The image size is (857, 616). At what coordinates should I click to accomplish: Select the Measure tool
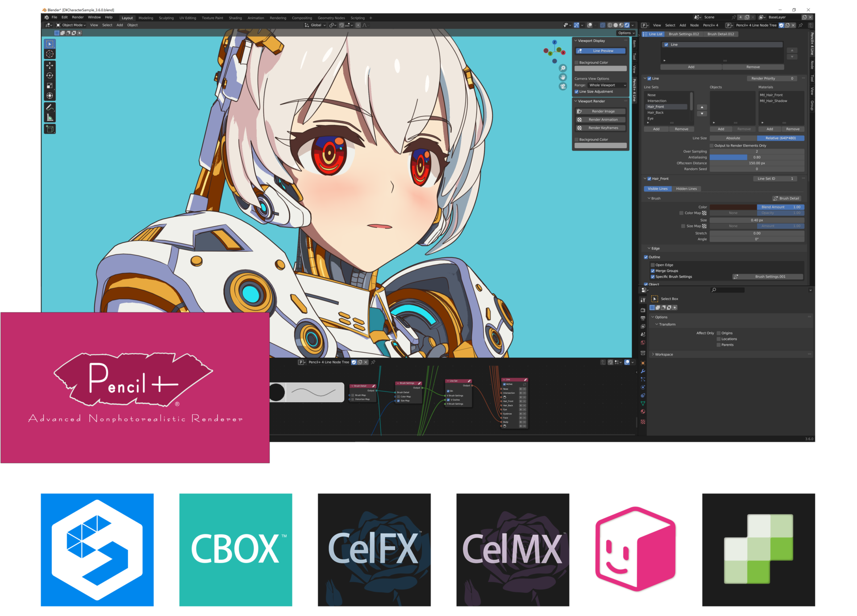pyautogui.click(x=50, y=117)
